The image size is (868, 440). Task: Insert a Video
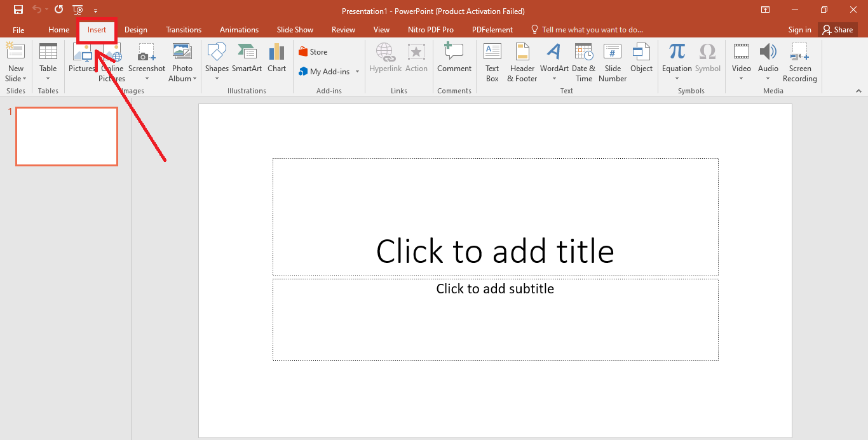coord(741,62)
